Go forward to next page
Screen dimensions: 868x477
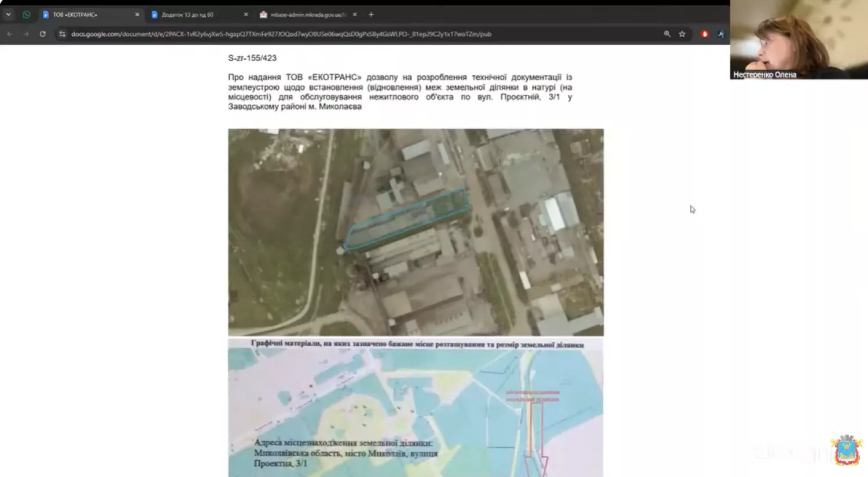point(26,34)
